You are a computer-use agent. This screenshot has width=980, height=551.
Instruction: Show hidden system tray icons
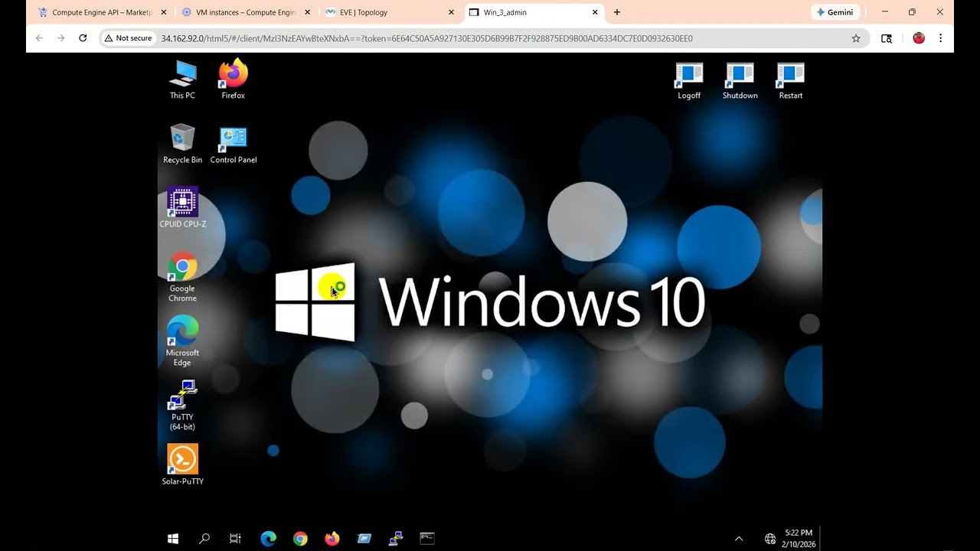[739, 539]
